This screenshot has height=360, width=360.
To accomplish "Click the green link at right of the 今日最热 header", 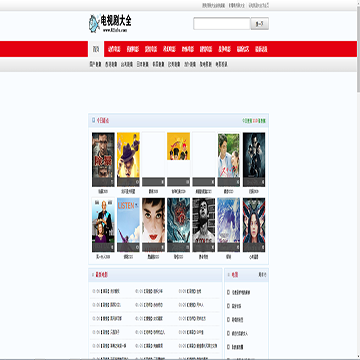I will pyautogui.click(x=247, y=121).
